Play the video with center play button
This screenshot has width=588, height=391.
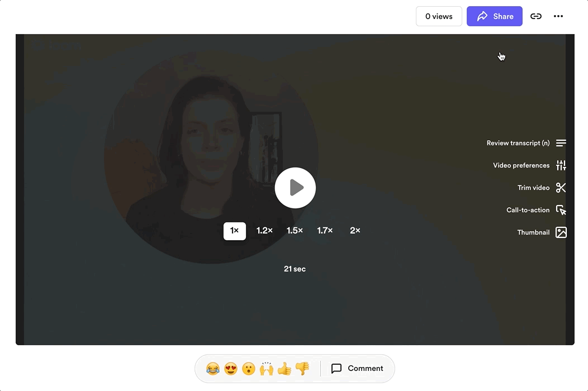coord(295,188)
